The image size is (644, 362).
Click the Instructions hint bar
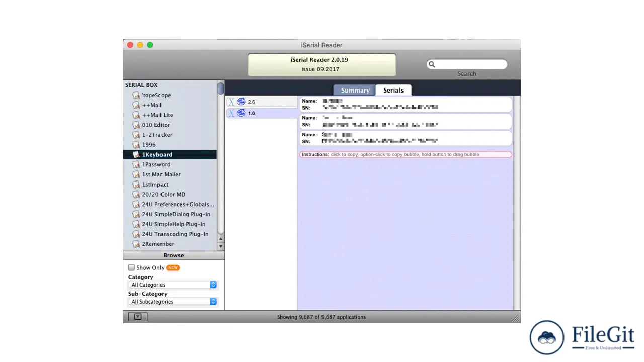click(x=406, y=154)
